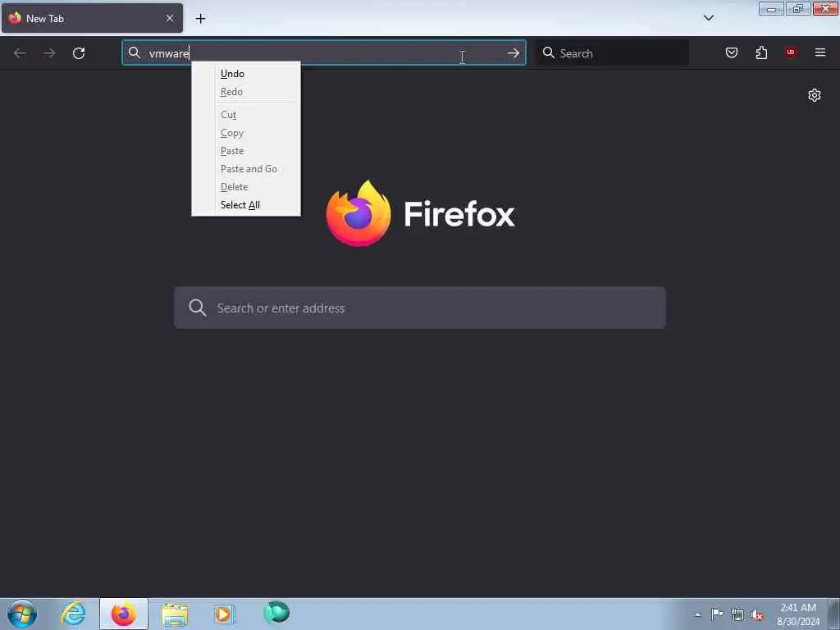Click the back navigation arrow
The image size is (840, 630).
pyautogui.click(x=20, y=53)
